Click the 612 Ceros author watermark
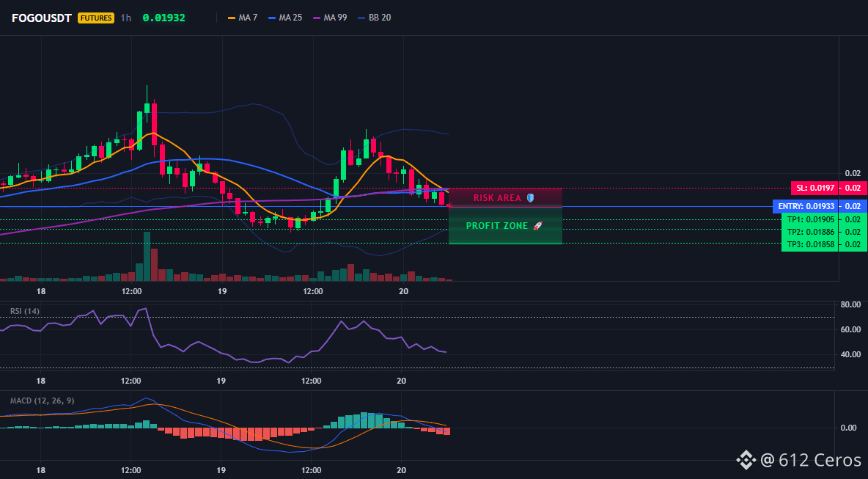Screen dimensions: 868x479 point(812,460)
